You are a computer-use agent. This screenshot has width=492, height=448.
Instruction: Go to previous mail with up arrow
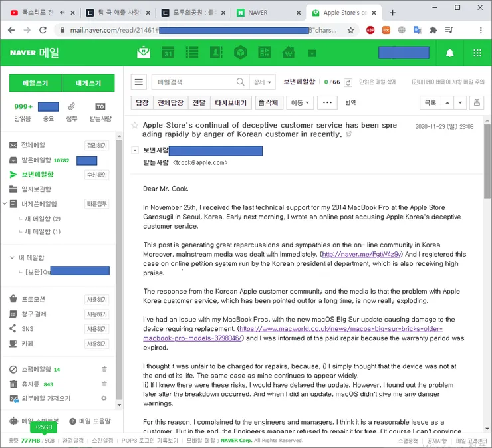coord(447,102)
